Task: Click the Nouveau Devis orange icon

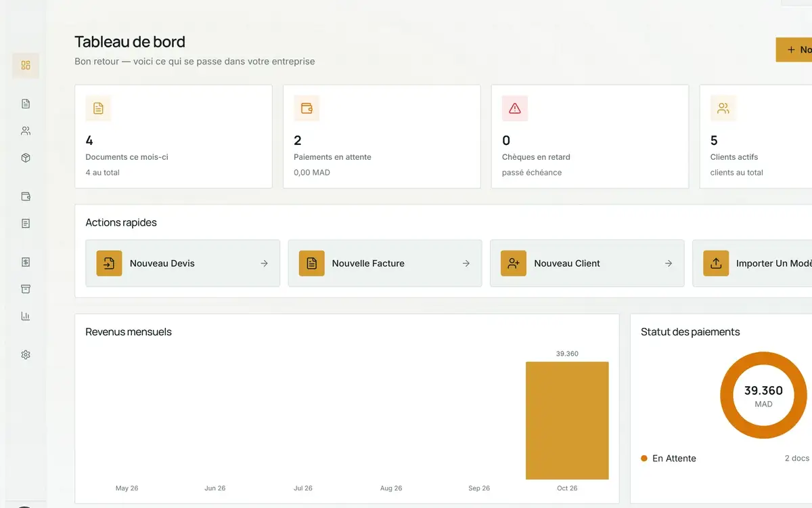Action: point(109,263)
